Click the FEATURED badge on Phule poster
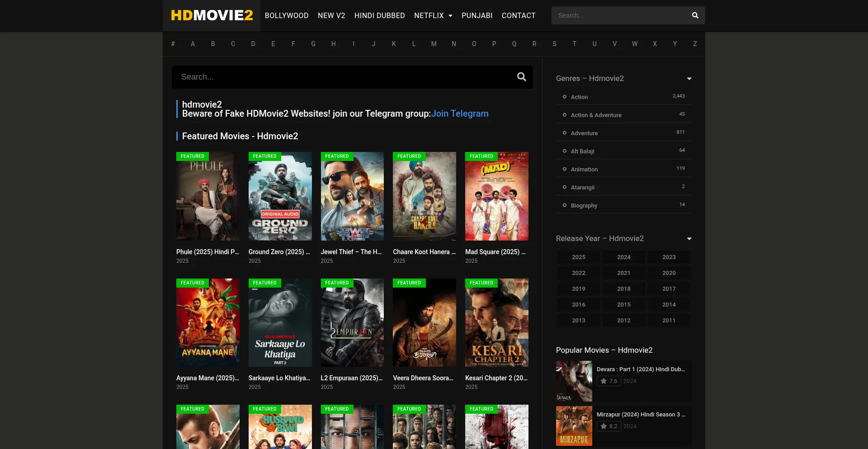Image resolution: width=868 pixels, height=449 pixels. click(192, 156)
